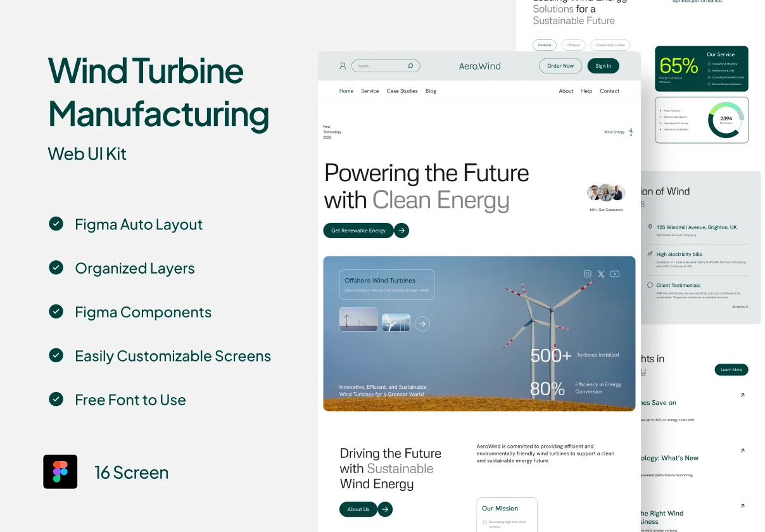Click diagonal arrow icon in 'What's New' row

(x=742, y=450)
